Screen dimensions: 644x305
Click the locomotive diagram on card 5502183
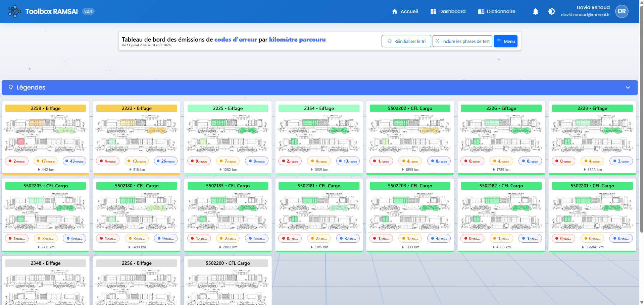tap(228, 211)
